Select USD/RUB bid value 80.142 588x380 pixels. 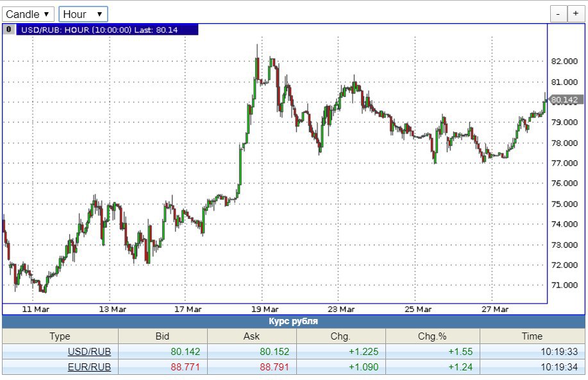click(x=185, y=352)
